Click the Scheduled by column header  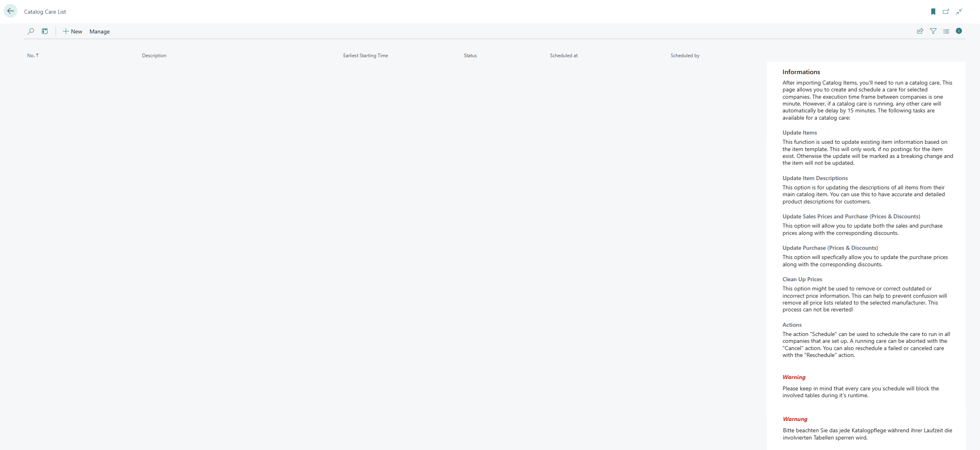pos(685,56)
